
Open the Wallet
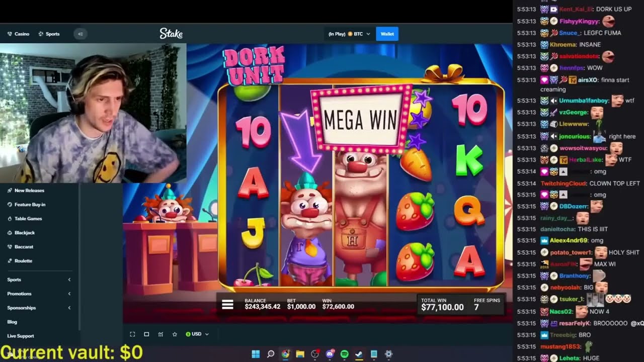[387, 34]
